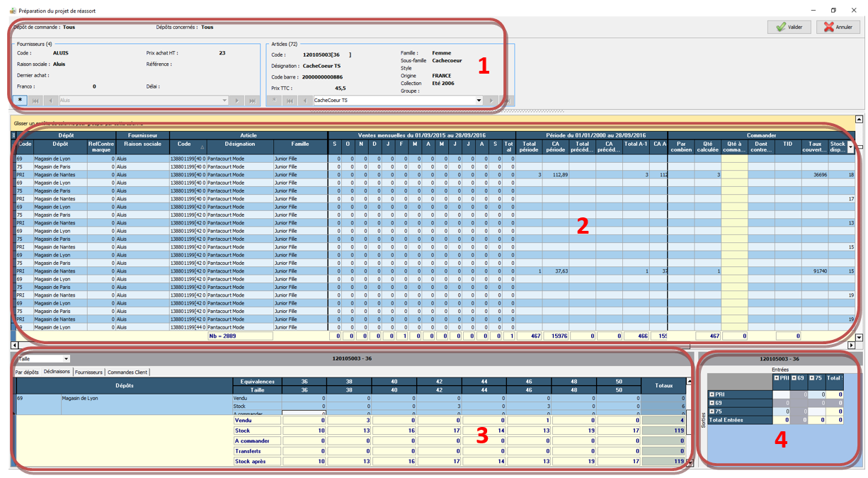This screenshot has height=478, width=868.
Task: Open the Taille dropdown selector
Action: click(66, 359)
